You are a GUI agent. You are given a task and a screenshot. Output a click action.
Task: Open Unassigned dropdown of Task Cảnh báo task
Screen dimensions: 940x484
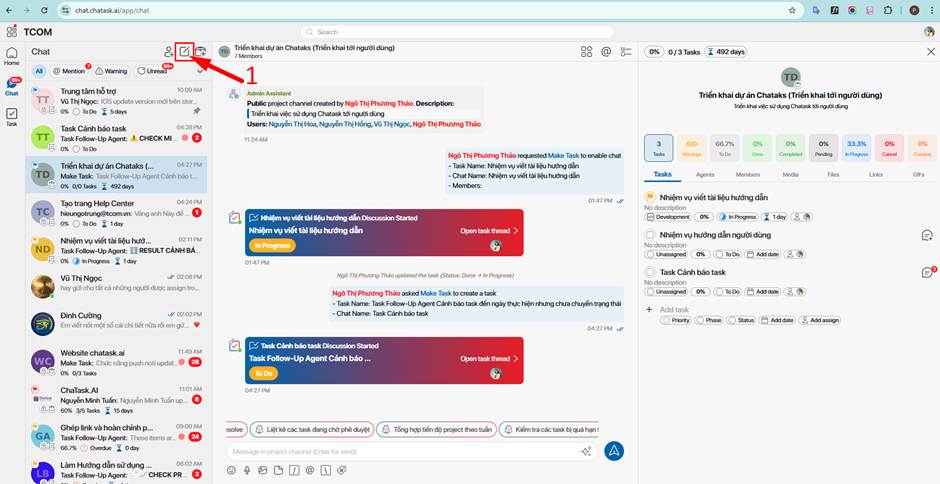coord(666,291)
